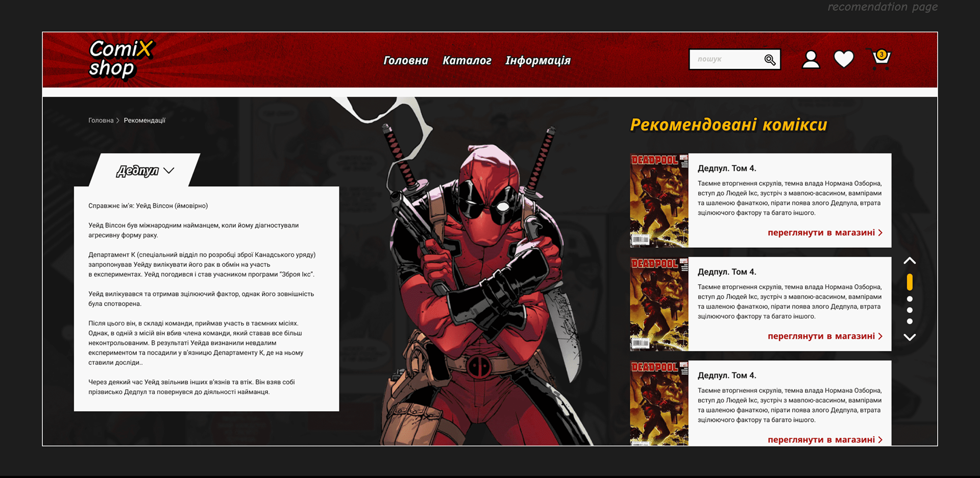Open the shopping cart icon
The width and height of the screenshot is (980, 478).
880,59
